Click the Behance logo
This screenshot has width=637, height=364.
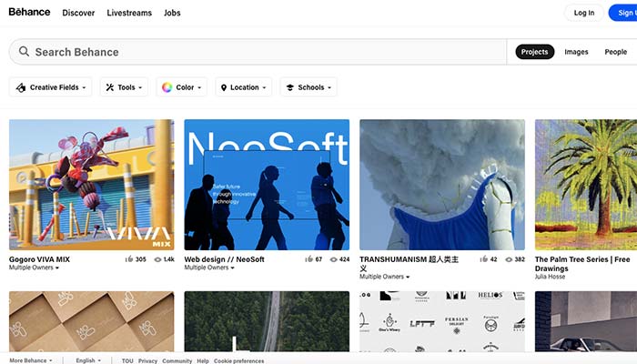tap(29, 12)
